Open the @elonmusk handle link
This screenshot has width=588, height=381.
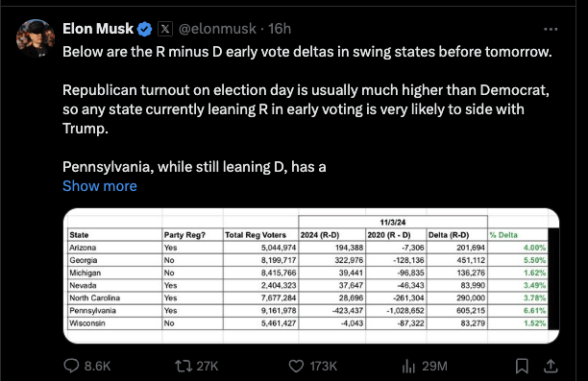coord(217,29)
